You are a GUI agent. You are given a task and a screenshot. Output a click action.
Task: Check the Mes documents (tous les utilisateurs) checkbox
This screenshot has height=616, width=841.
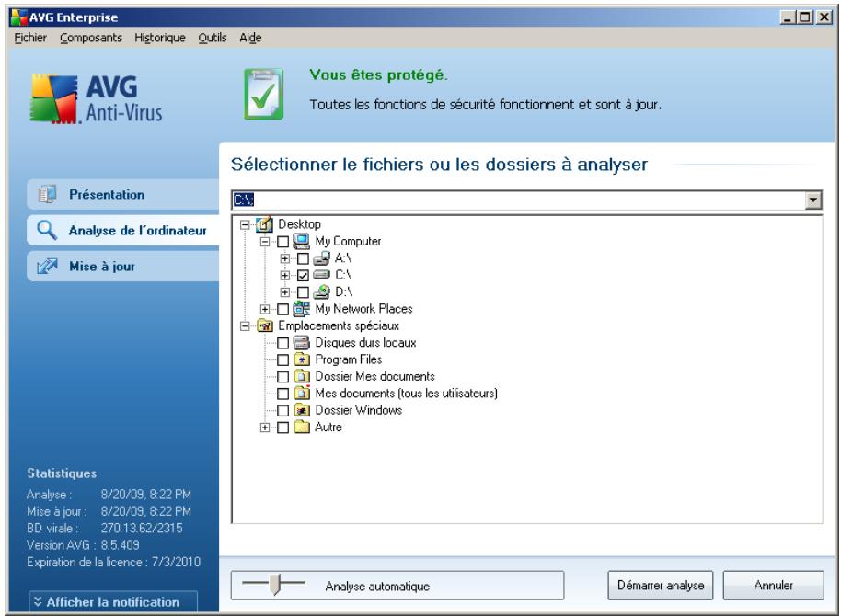click(x=282, y=394)
